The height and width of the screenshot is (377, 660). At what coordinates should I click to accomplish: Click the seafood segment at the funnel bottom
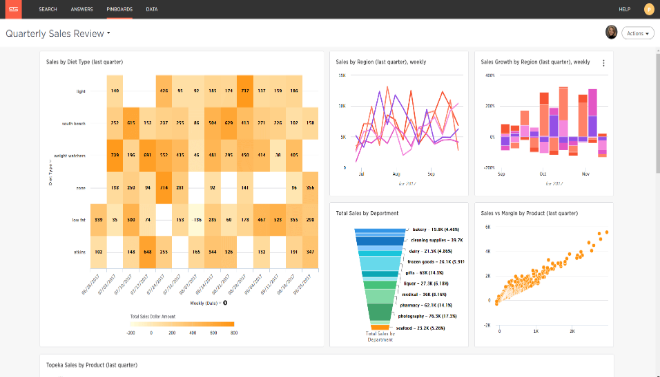pos(380,327)
